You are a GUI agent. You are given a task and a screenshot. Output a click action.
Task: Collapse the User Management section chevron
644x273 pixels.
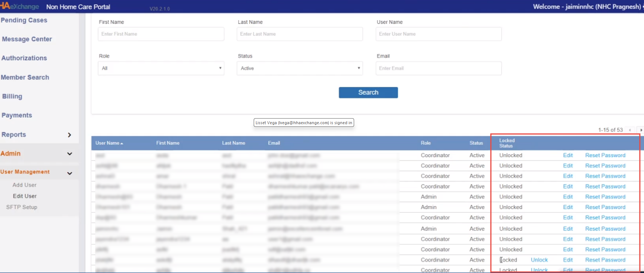(69, 173)
